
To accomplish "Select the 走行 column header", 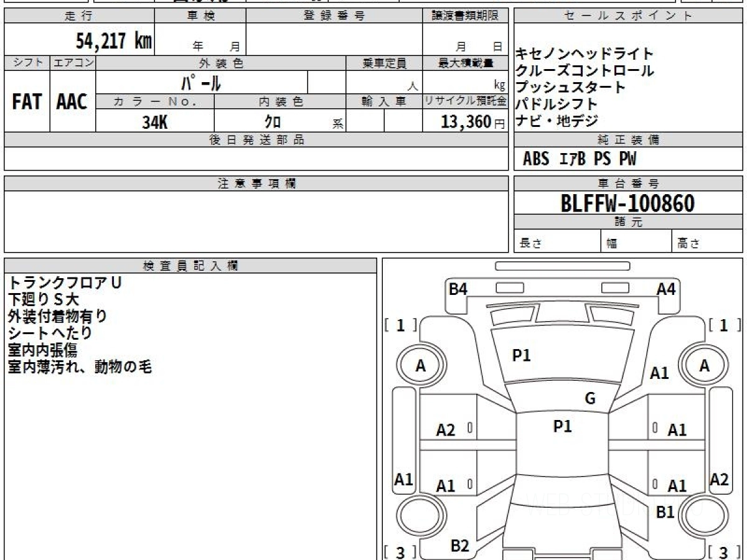I will click(x=78, y=16).
